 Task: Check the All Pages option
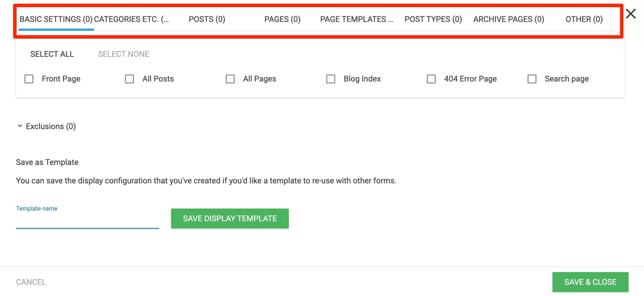[230, 79]
